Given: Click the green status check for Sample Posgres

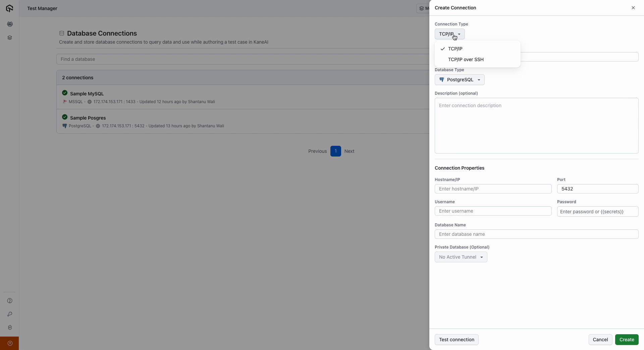Looking at the screenshot, I should (65, 117).
